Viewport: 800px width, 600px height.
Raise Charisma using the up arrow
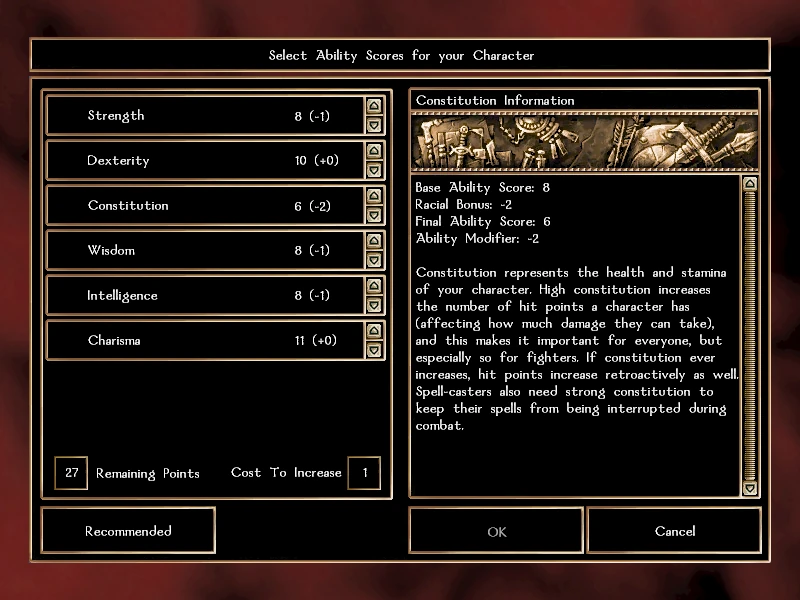point(374,331)
